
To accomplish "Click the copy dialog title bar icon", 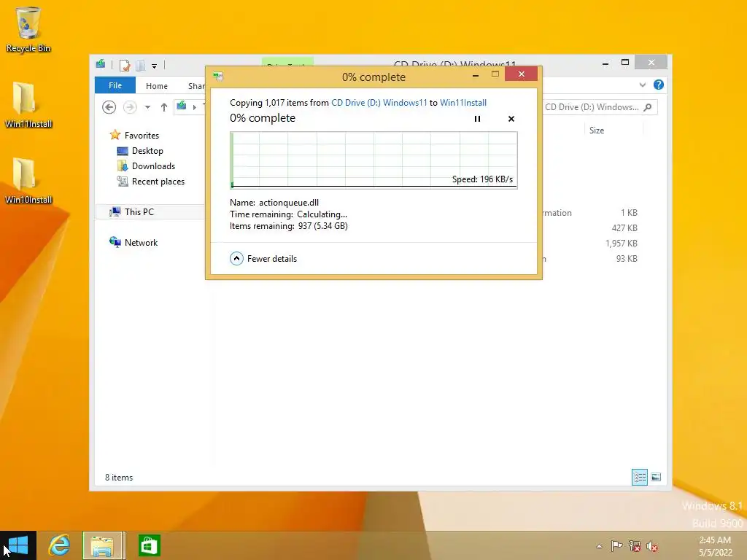I will [x=218, y=76].
